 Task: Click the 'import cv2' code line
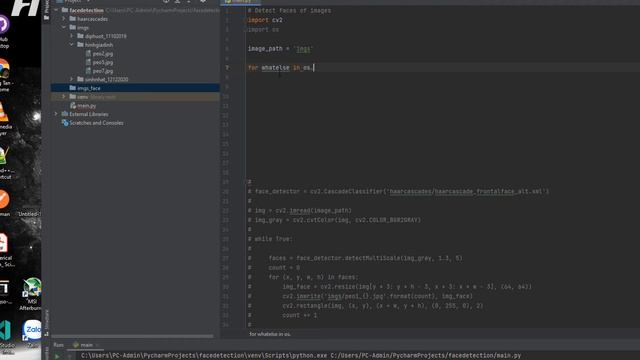265,20
